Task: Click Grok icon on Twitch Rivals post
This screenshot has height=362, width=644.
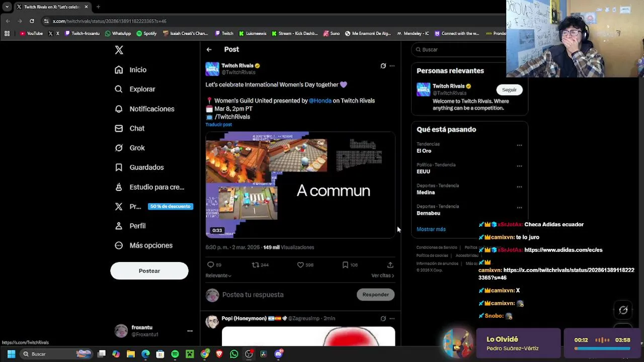Action: click(383, 66)
